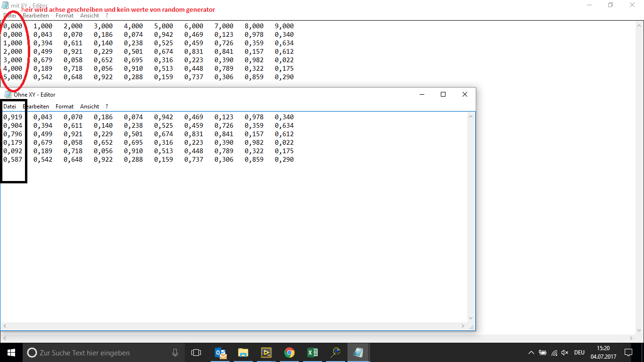Launch Outlook from the taskbar
644x362 pixels.
click(220, 353)
